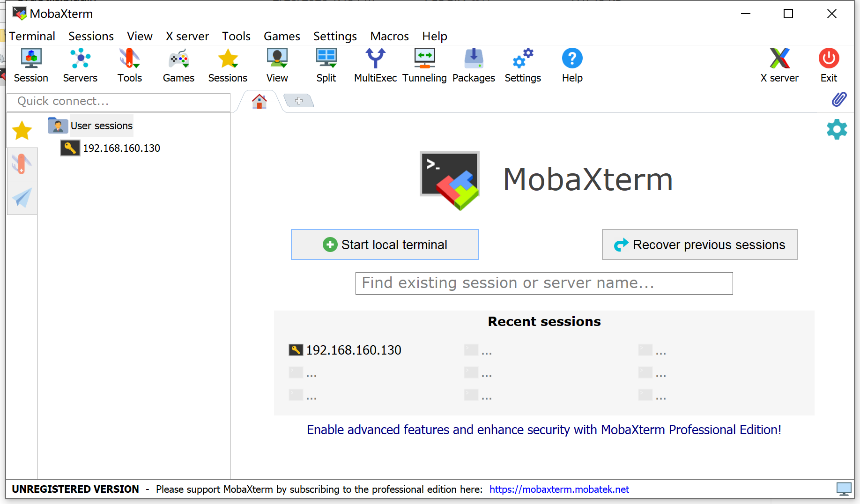Open the Tools toolbar icon
The image size is (860, 504).
(x=130, y=66)
